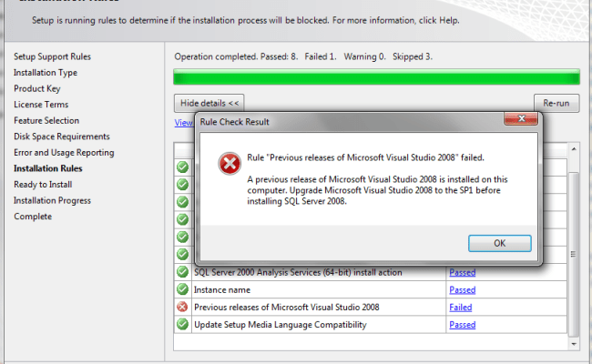Select License Terms step

tap(41, 105)
